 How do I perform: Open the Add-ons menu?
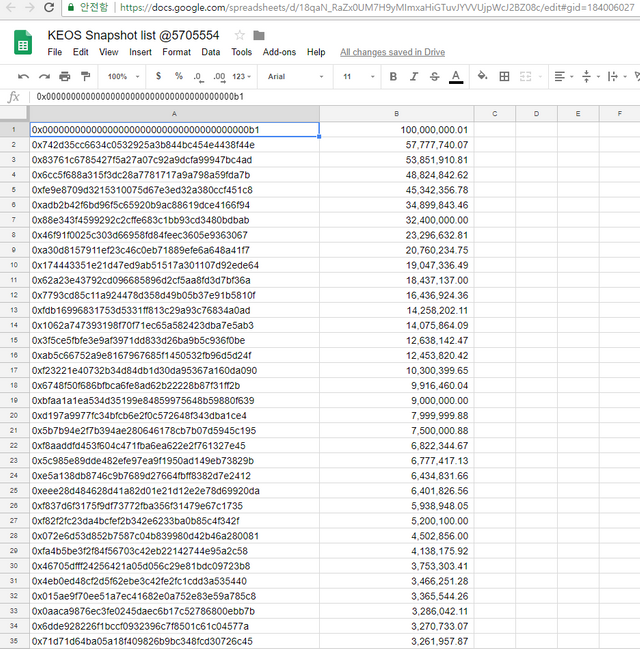(279, 52)
